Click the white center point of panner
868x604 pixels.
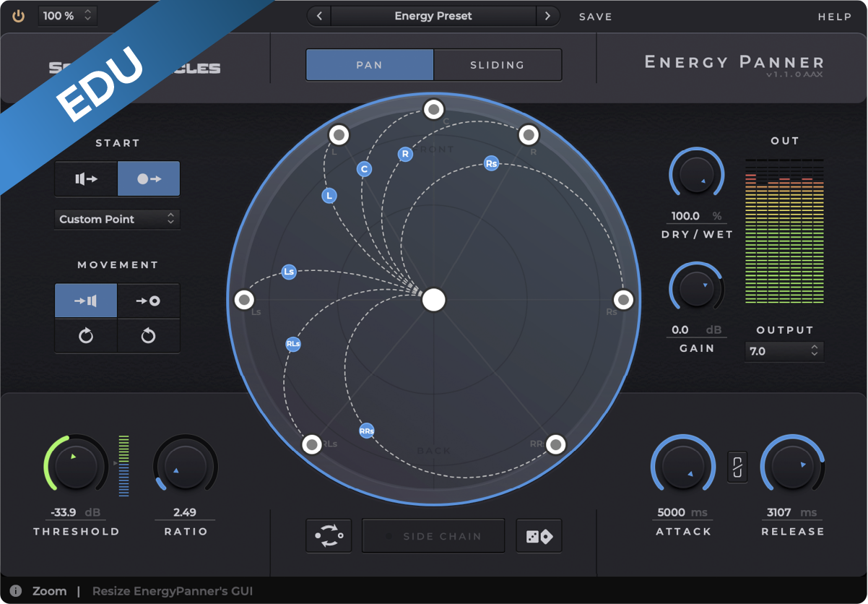(x=434, y=299)
